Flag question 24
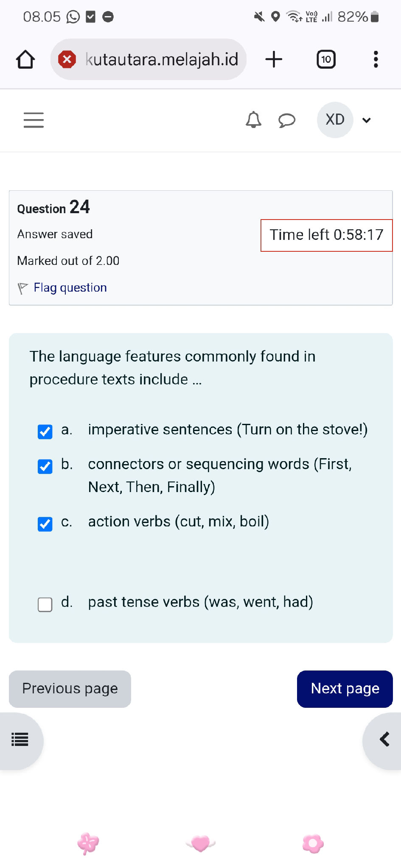 point(70,288)
